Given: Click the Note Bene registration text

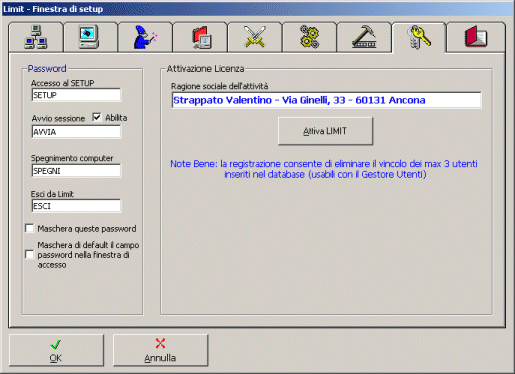Looking at the screenshot, I should (x=324, y=169).
